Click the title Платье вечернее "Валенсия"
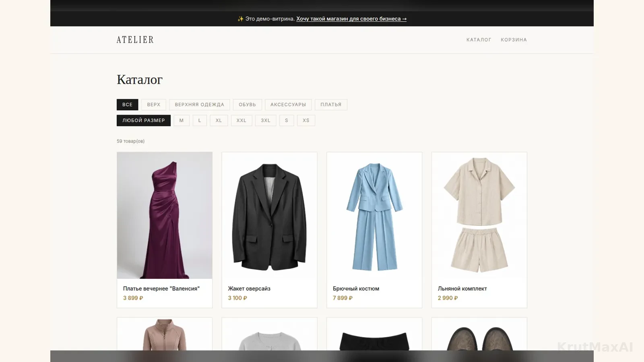644x362 pixels. pyautogui.click(x=161, y=288)
